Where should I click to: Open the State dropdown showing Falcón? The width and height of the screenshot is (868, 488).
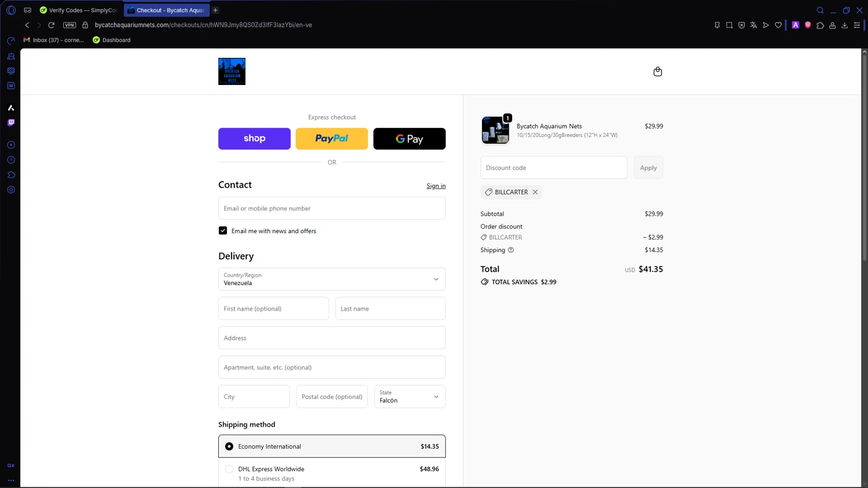click(410, 397)
